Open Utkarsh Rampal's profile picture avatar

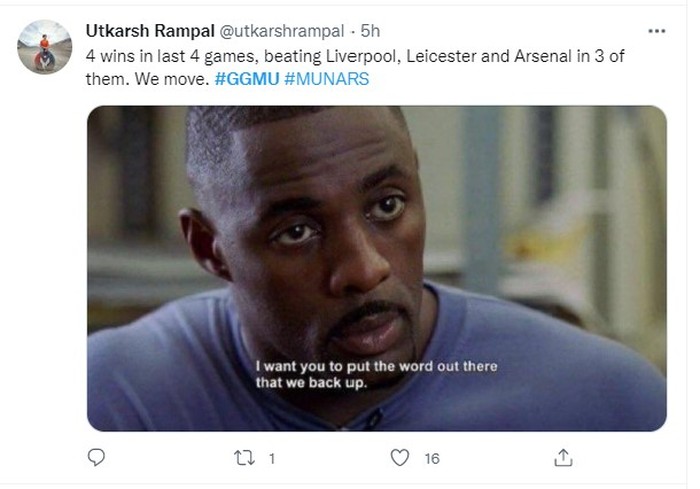coord(45,46)
